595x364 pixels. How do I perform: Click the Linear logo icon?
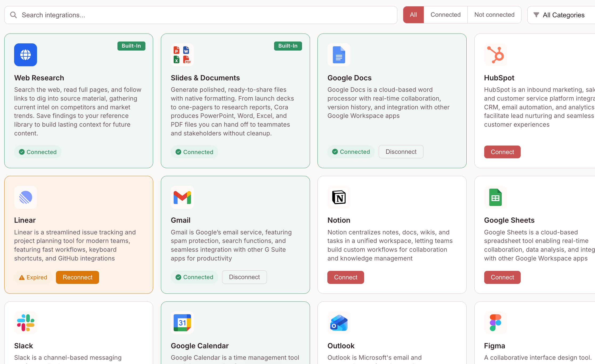(26, 197)
